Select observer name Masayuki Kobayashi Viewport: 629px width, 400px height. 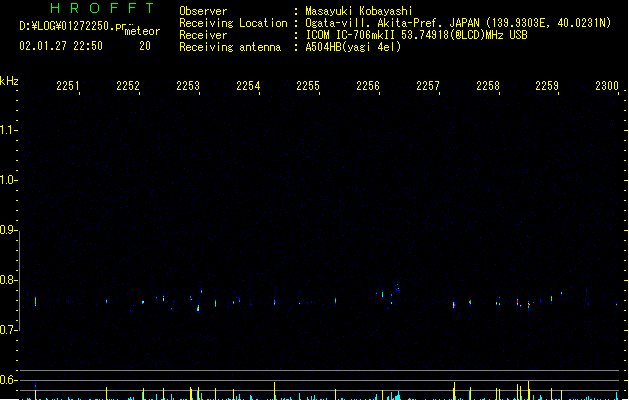(359, 11)
